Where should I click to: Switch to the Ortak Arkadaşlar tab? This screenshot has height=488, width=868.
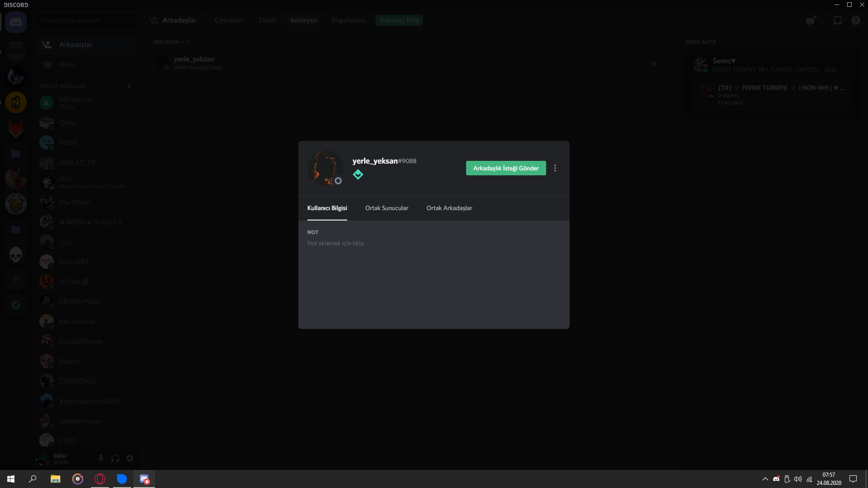click(449, 208)
